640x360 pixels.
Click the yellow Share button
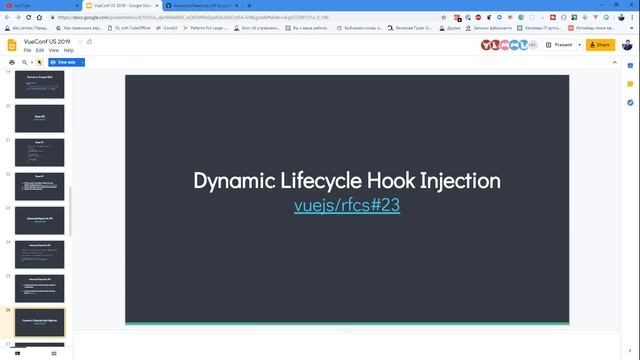tap(600, 45)
